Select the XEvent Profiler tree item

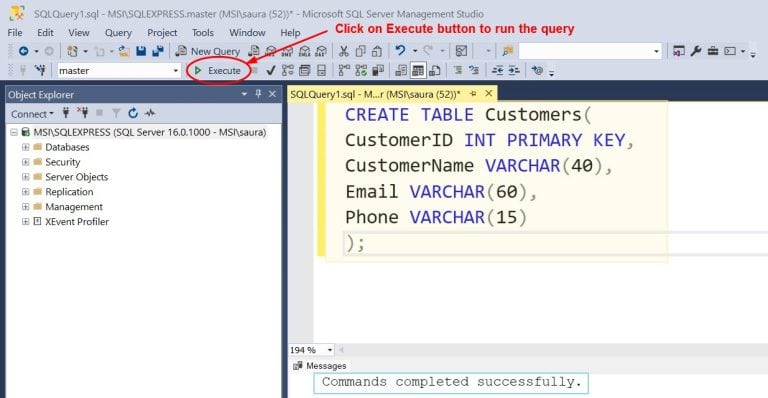(x=77, y=222)
